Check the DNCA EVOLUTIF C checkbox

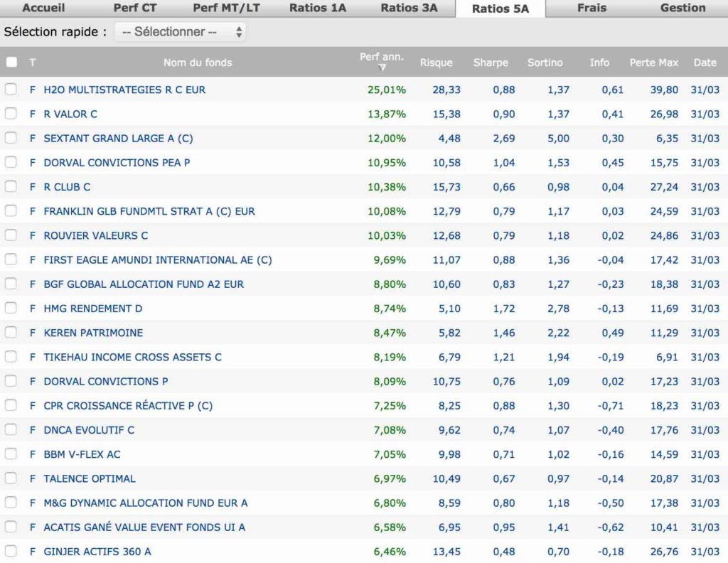[11, 429]
